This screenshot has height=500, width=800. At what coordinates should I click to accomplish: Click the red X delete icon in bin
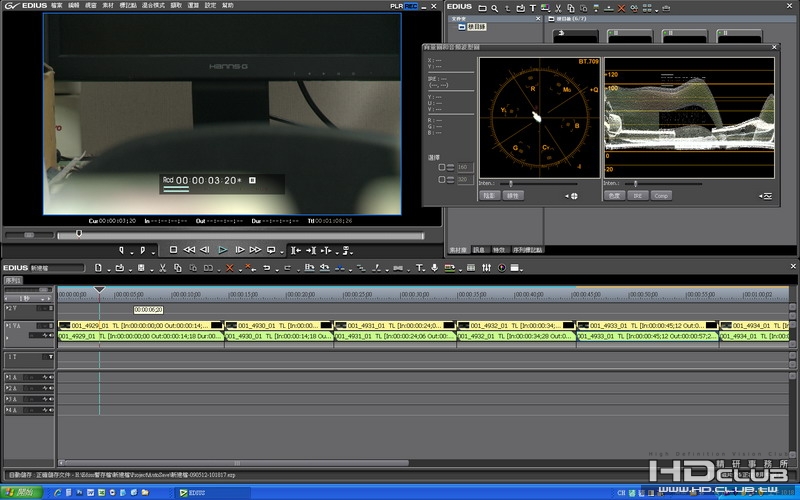[x=621, y=7]
